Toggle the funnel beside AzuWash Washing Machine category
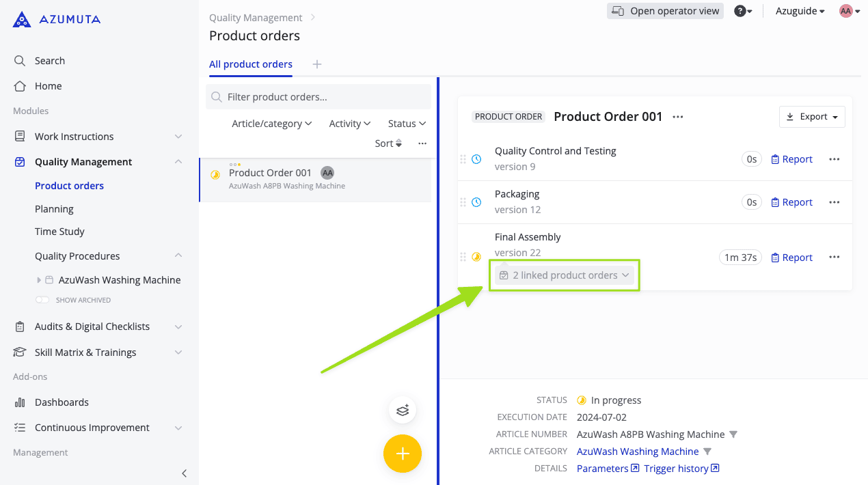Image resolution: width=868 pixels, height=485 pixels. click(x=708, y=451)
